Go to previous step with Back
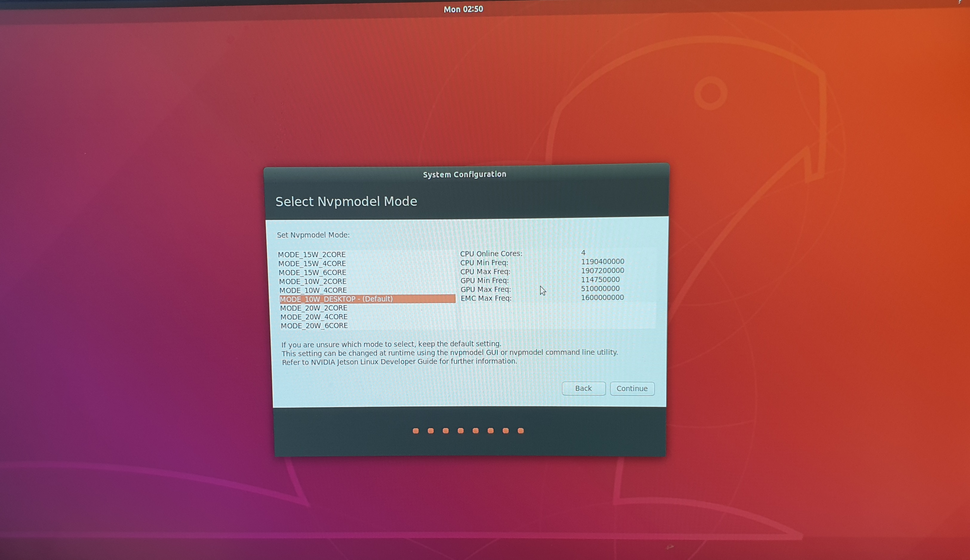This screenshot has width=970, height=560. tap(583, 388)
